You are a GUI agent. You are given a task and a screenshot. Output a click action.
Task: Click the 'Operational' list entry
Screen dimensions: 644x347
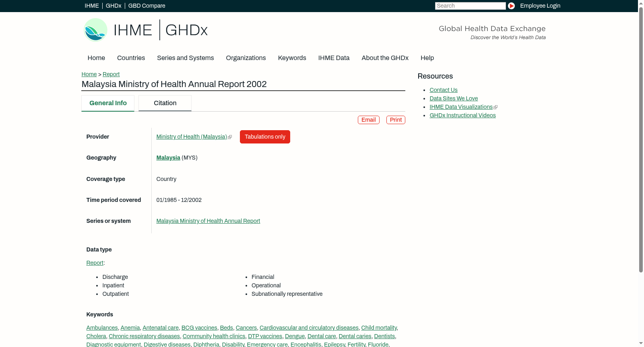click(266, 285)
